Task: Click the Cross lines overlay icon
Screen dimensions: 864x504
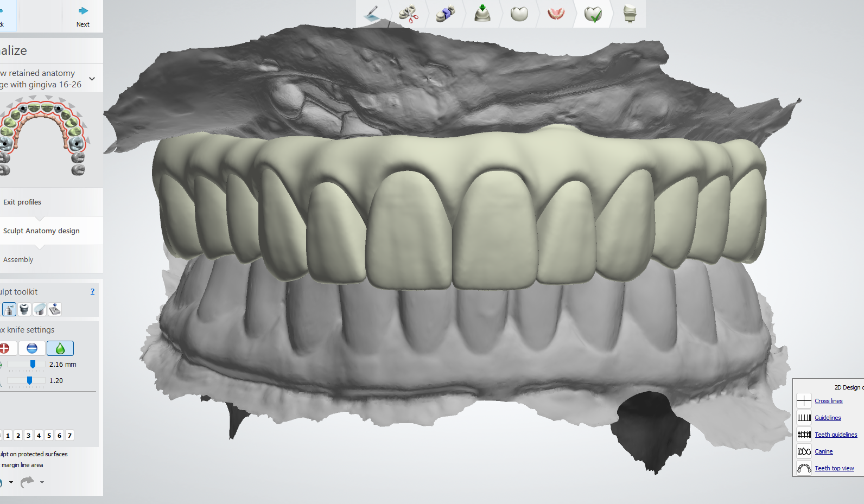Action: click(804, 401)
